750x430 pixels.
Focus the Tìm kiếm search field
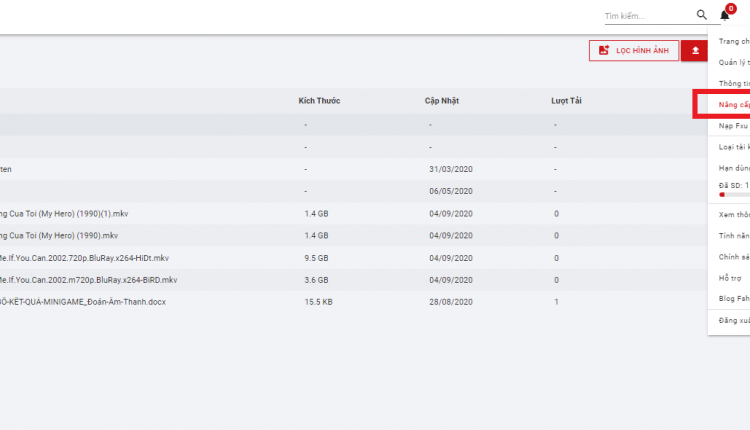click(x=650, y=16)
